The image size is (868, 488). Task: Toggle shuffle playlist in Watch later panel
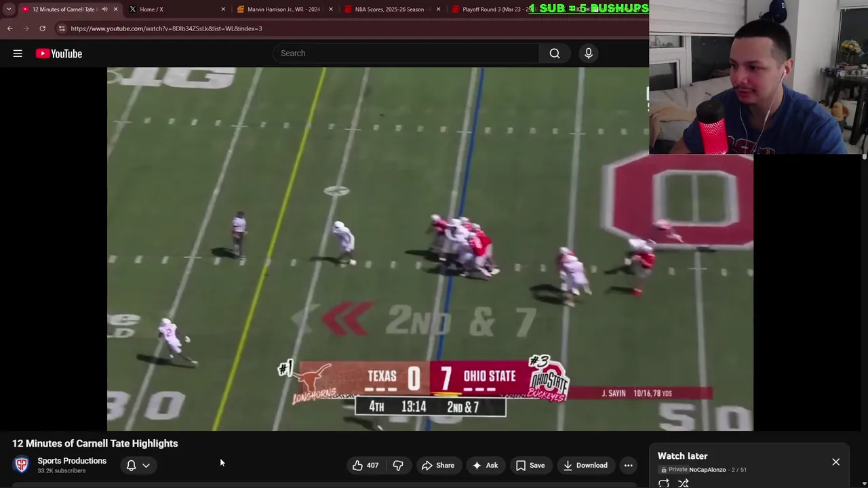coord(684,483)
